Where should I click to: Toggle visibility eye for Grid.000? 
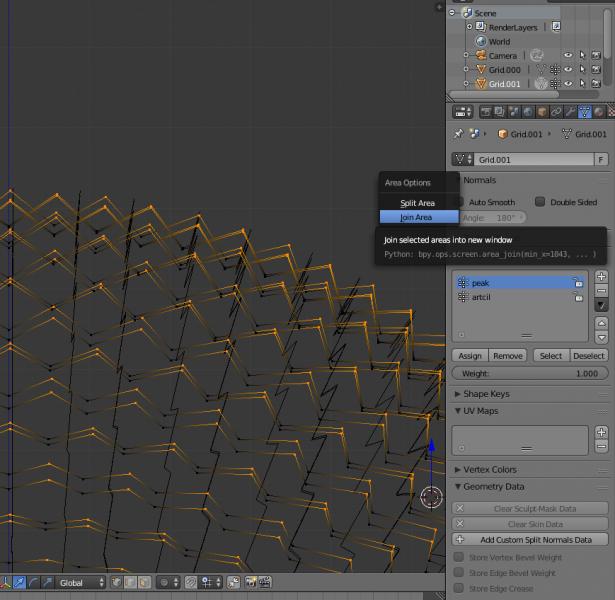click(568, 69)
